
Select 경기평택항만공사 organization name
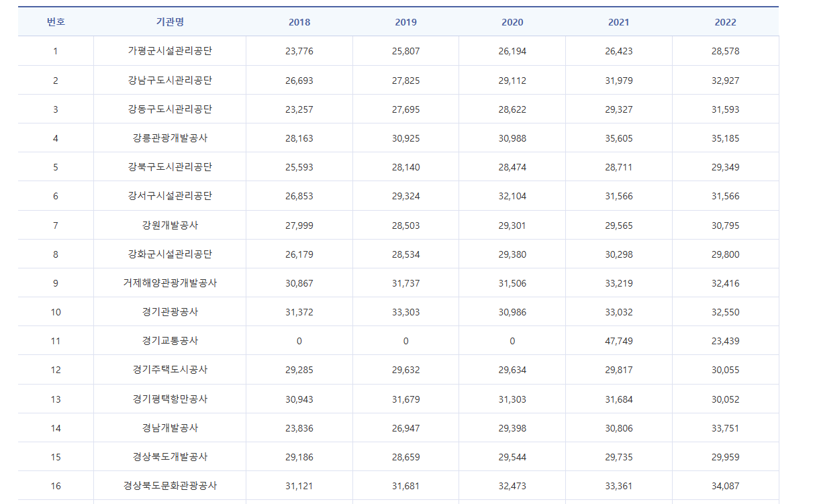point(170,399)
